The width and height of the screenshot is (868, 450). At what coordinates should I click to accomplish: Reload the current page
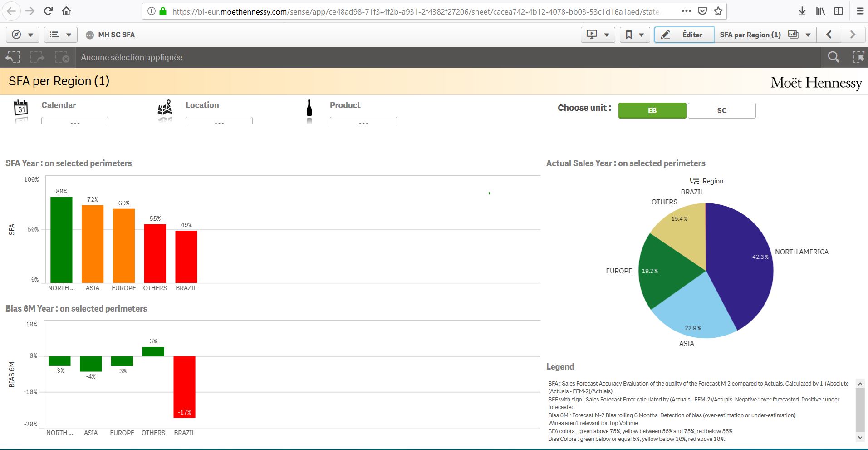49,11
